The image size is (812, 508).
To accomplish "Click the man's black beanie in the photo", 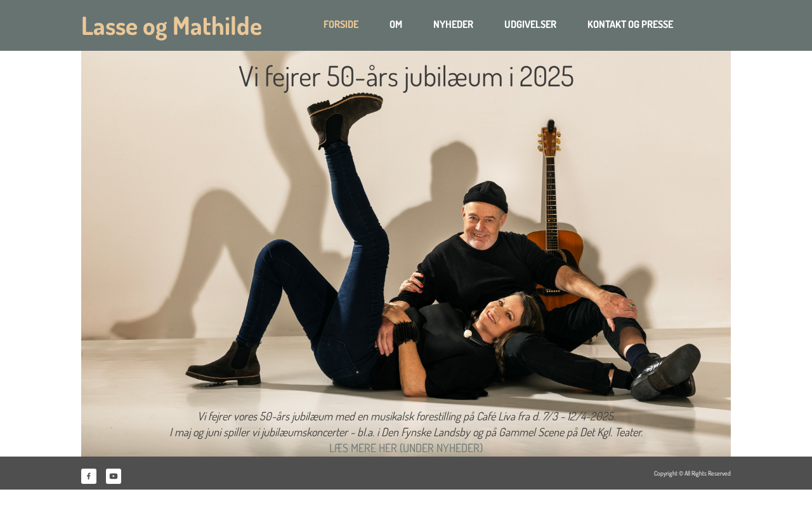I will tap(485, 196).
